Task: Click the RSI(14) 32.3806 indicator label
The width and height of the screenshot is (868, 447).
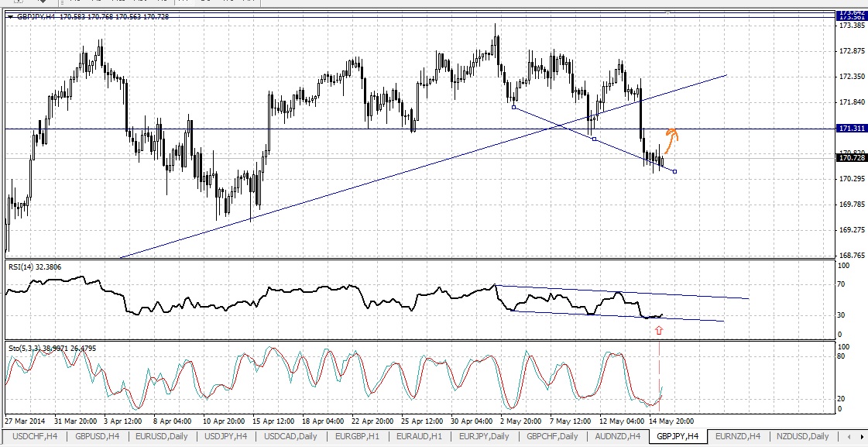Action: (35, 267)
